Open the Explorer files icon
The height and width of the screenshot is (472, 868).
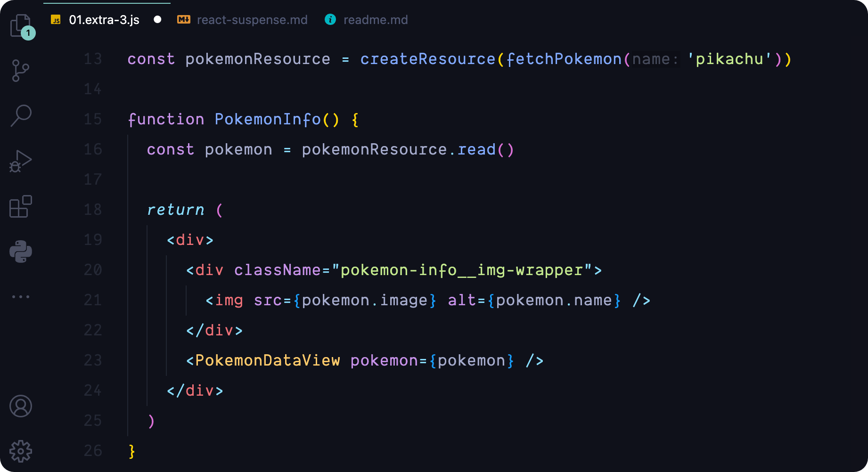click(x=21, y=25)
